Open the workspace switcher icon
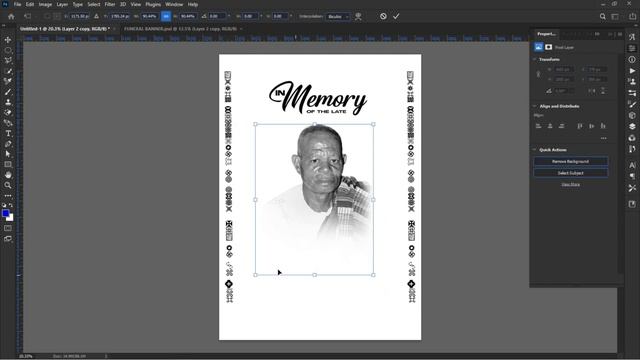The image size is (640, 360). pyautogui.click(x=615, y=16)
